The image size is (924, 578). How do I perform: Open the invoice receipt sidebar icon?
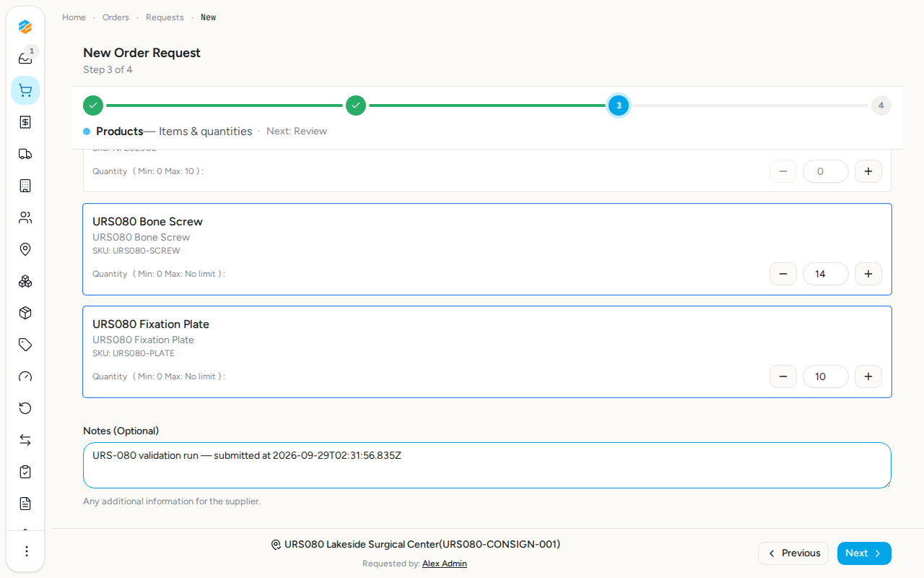pyautogui.click(x=25, y=122)
